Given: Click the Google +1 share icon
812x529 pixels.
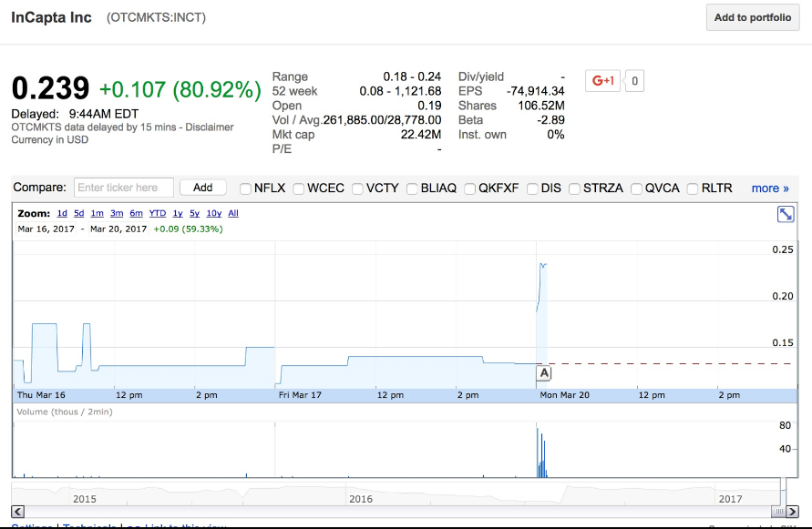Looking at the screenshot, I should (603, 80).
